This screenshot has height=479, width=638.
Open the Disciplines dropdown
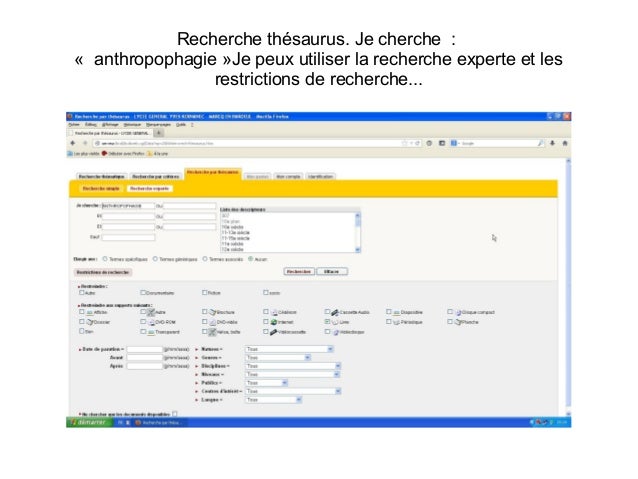click(293, 366)
